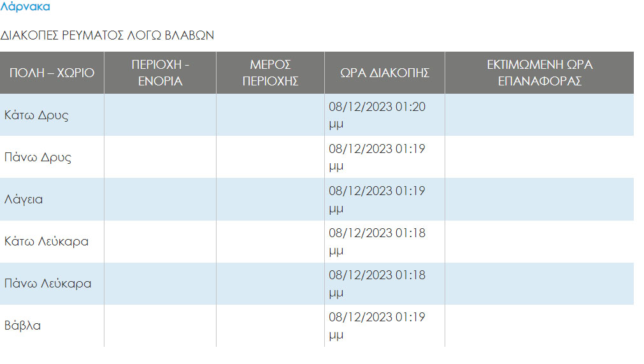Select the Κάτω Λεύκαρα cell

point(52,241)
